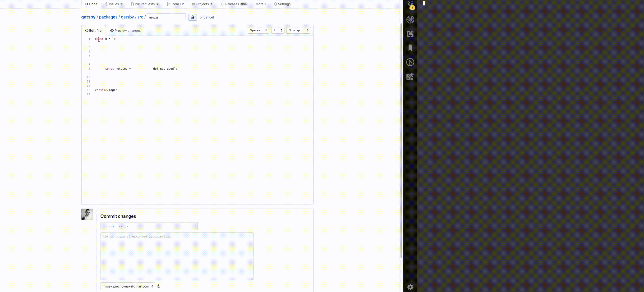Viewport: 644px width, 292px height.
Task: Expand the More repository menu
Action: 261,4
